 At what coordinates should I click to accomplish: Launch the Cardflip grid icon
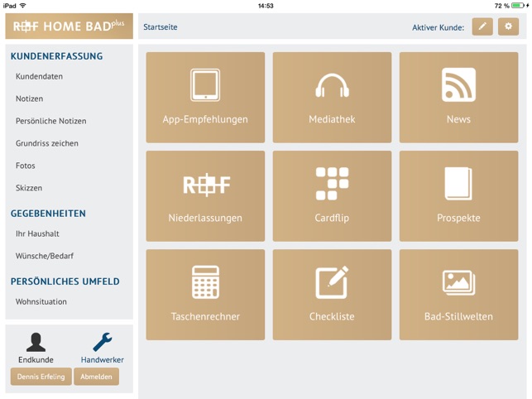332,184
